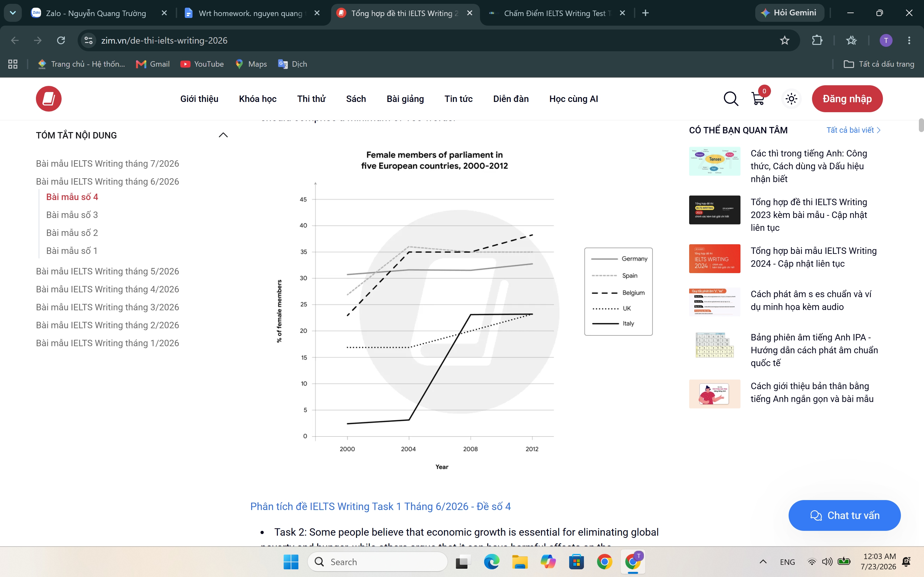The image size is (924, 577).
Task: Open Microsoft Edge from the taskbar
Action: click(492, 562)
